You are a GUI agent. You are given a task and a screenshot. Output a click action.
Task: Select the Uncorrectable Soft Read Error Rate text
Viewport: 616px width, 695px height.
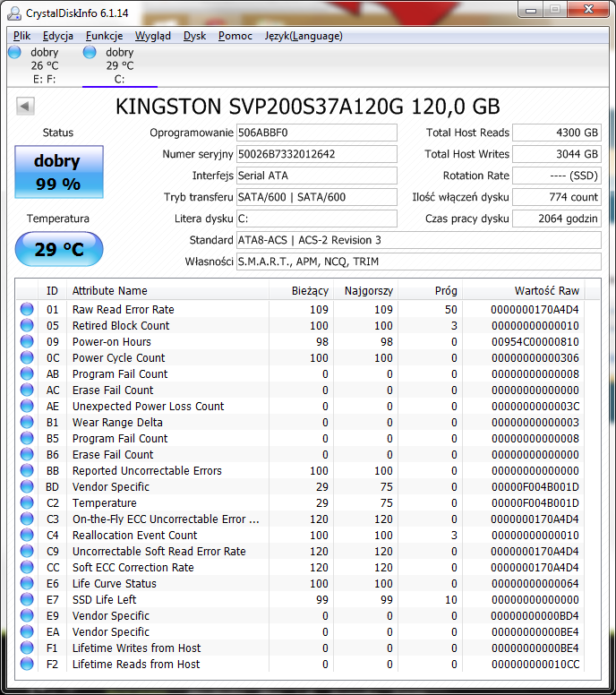[x=159, y=552]
